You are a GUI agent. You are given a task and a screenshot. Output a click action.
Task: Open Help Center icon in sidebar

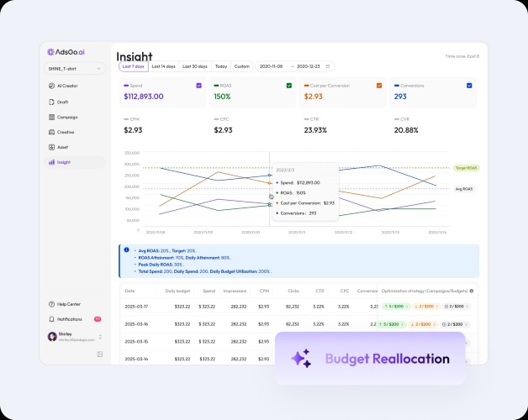click(51, 304)
